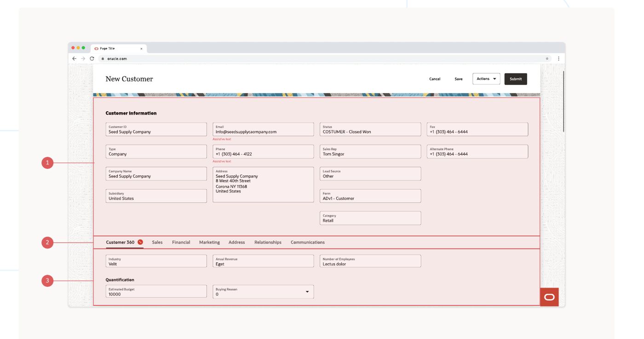Viewport: 644px width, 339px height.
Task: Click the Status field
Action: (x=370, y=130)
